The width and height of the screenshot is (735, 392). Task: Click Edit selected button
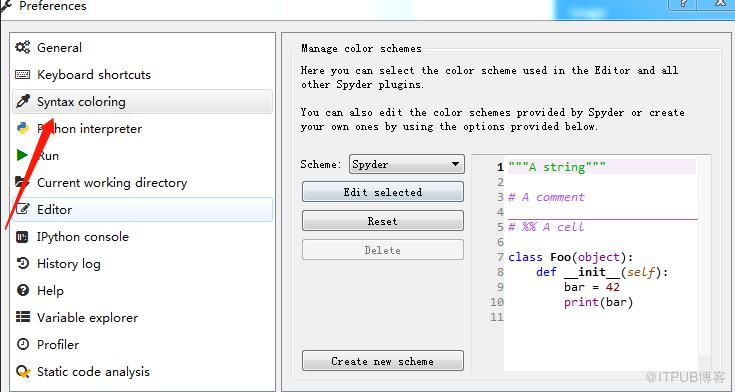coord(383,192)
